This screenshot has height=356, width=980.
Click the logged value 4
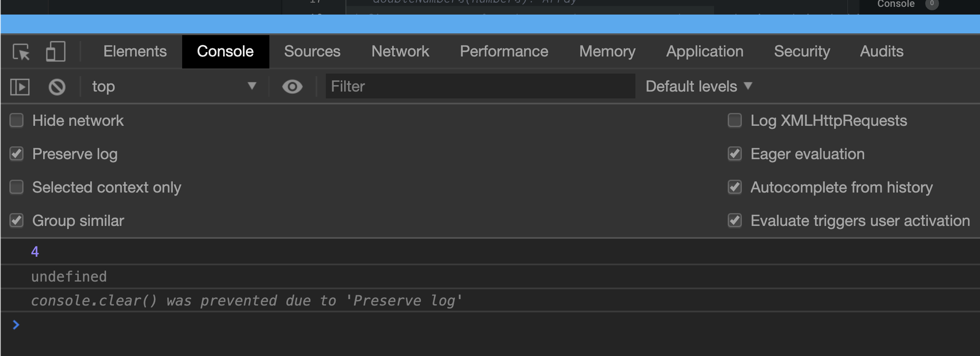coord(35,252)
